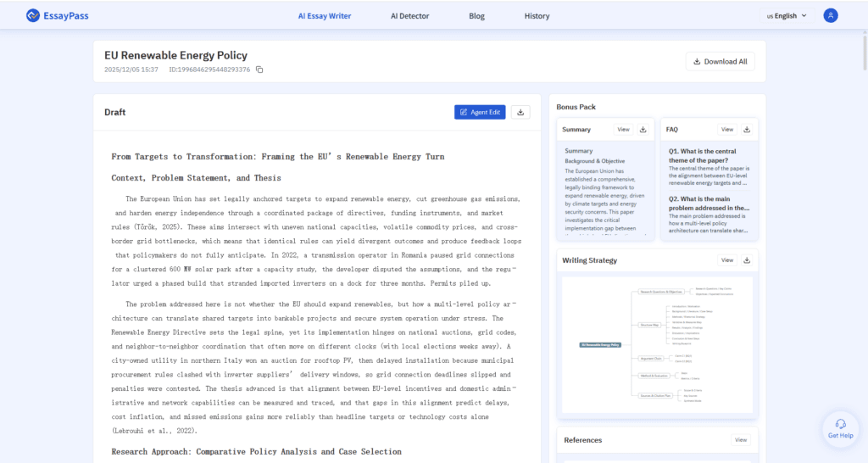This screenshot has width=868, height=463.
Task: Download the FAQ card
Action: click(747, 130)
